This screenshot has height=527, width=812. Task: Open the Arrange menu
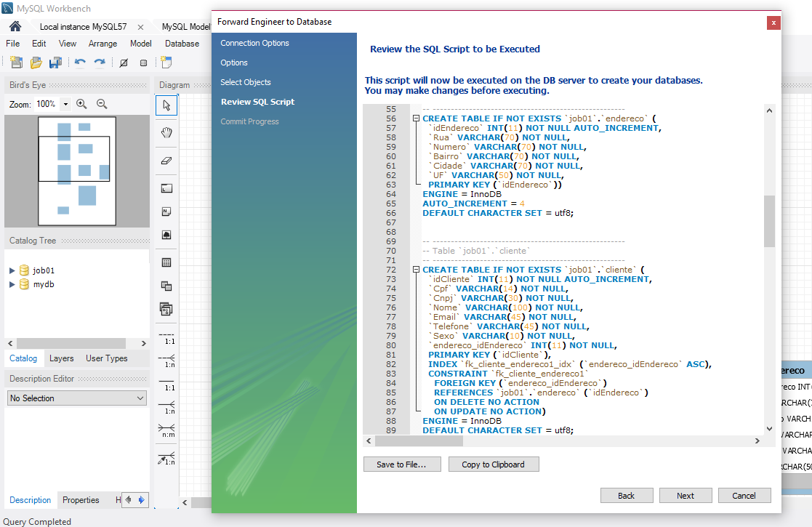pyautogui.click(x=102, y=44)
